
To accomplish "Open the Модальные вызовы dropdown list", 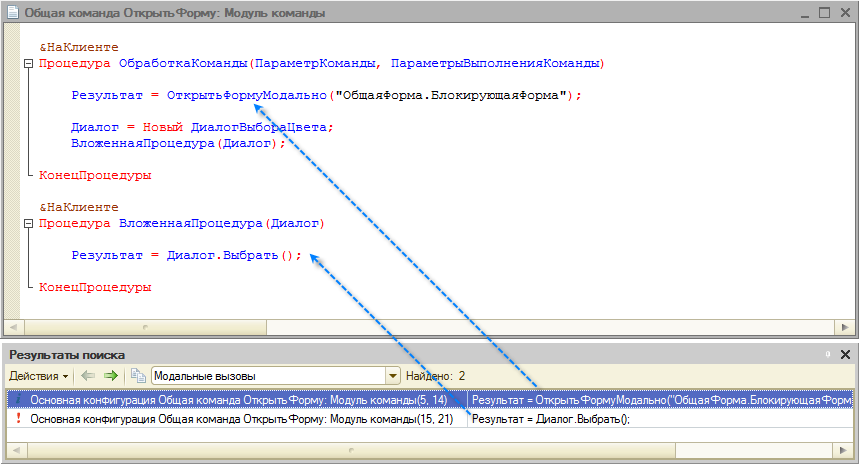I will pos(393,376).
